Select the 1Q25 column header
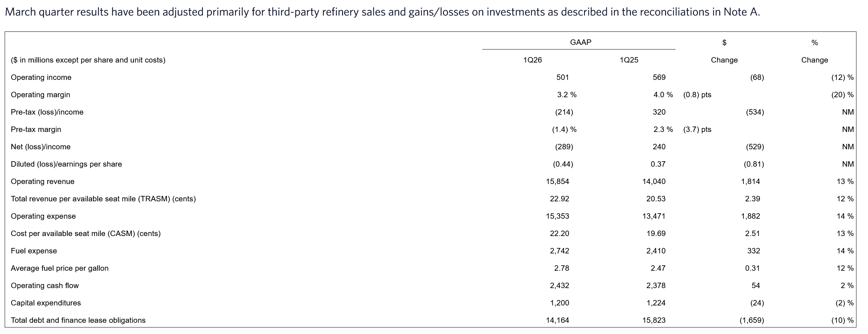This screenshot has width=868, height=334. pyautogui.click(x=629, y=60)
